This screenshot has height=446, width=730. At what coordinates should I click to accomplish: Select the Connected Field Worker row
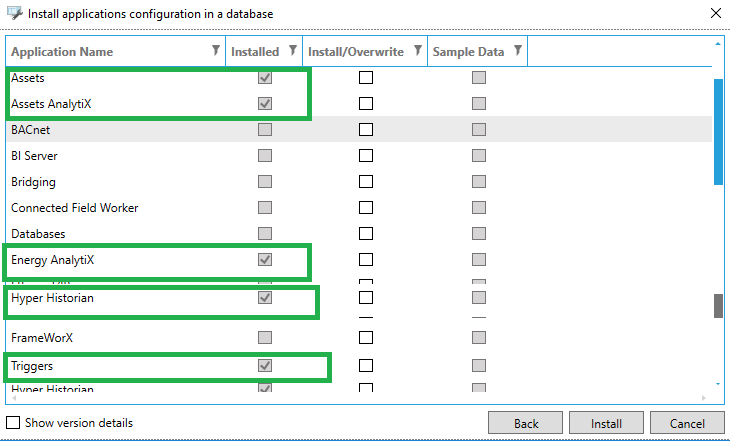[75, 208]
